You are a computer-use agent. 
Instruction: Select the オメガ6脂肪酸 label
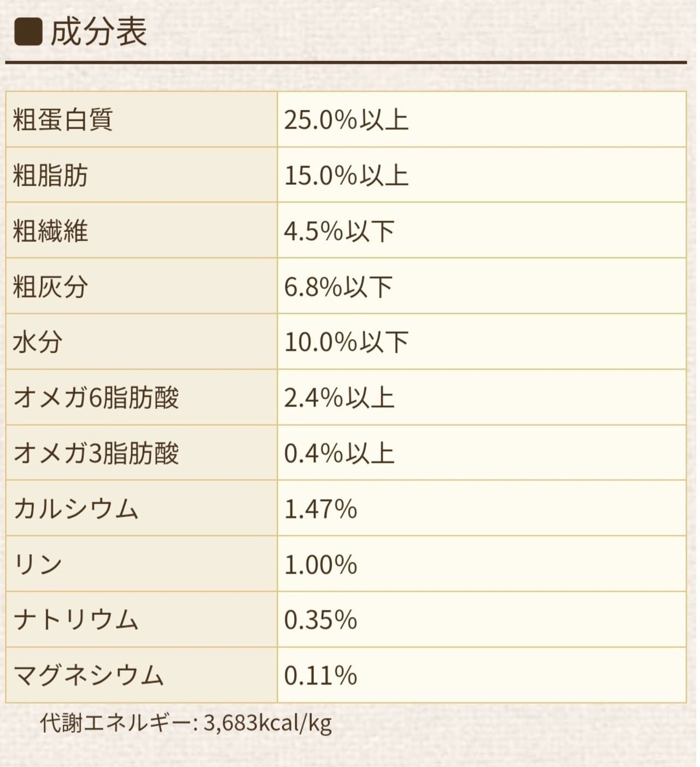[x=96, y=398]
